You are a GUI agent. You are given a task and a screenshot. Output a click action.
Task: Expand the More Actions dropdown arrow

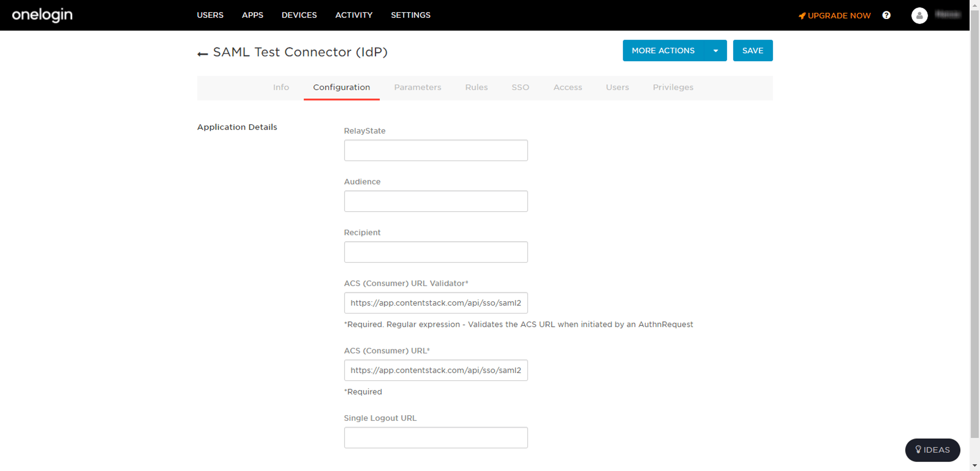tap(715, 51)
